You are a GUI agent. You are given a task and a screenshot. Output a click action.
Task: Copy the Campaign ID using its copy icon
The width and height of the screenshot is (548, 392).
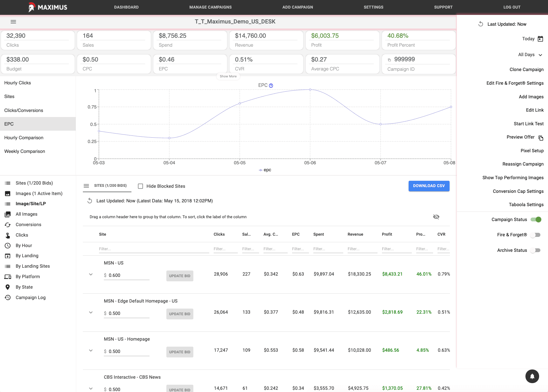[390, 59]
